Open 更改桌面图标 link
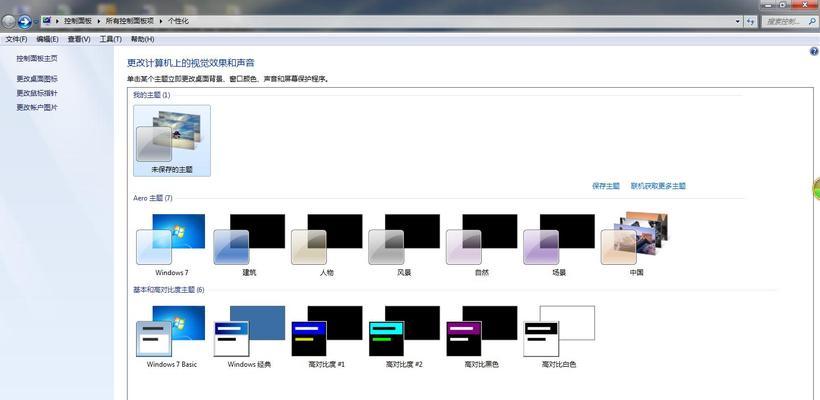 tap(37, 79)
